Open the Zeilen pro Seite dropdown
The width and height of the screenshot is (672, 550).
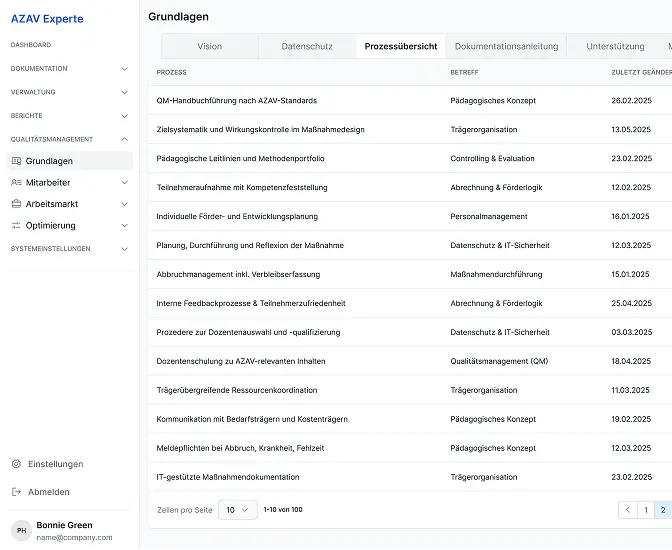point(237,510)
